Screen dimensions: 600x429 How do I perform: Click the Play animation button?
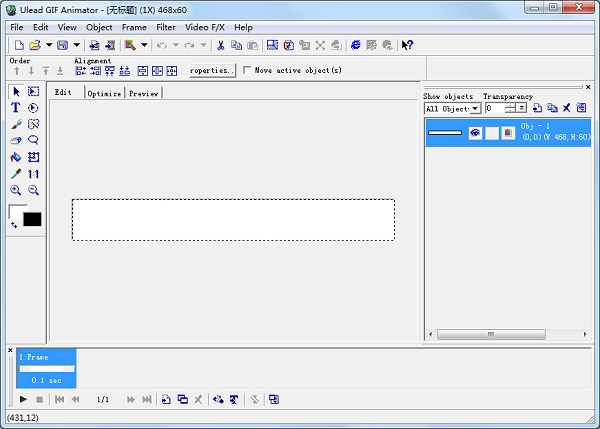pyautogui.click(x=23, y=400)
